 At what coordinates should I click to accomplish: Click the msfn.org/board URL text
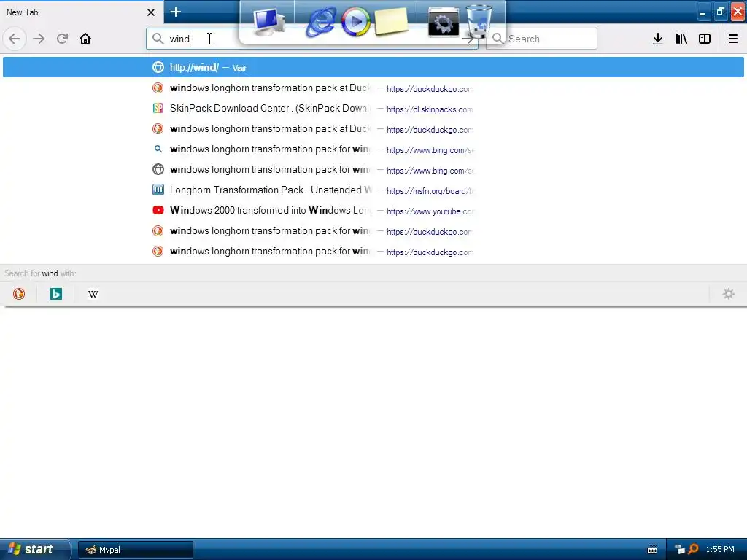[x=430, y=191]
